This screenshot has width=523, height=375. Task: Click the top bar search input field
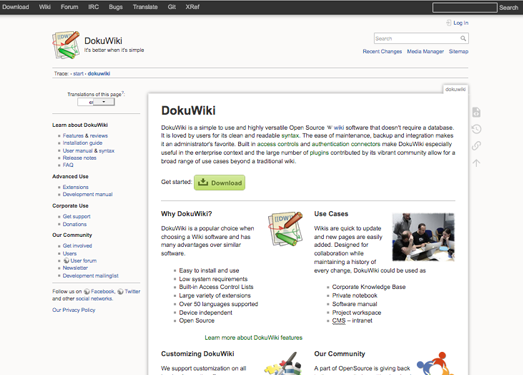(x=465, y=7)
